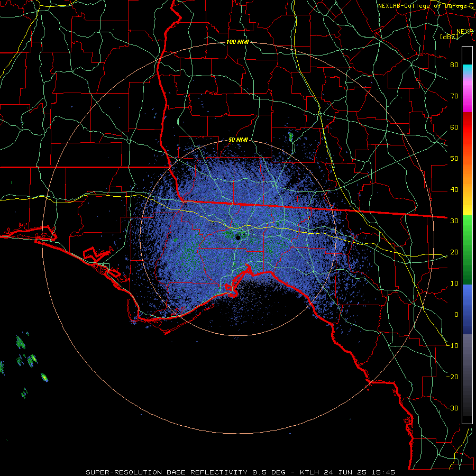Click the dBZ legend unit label
The width and height of the screenshot is (476, 476).
point(449,36)
